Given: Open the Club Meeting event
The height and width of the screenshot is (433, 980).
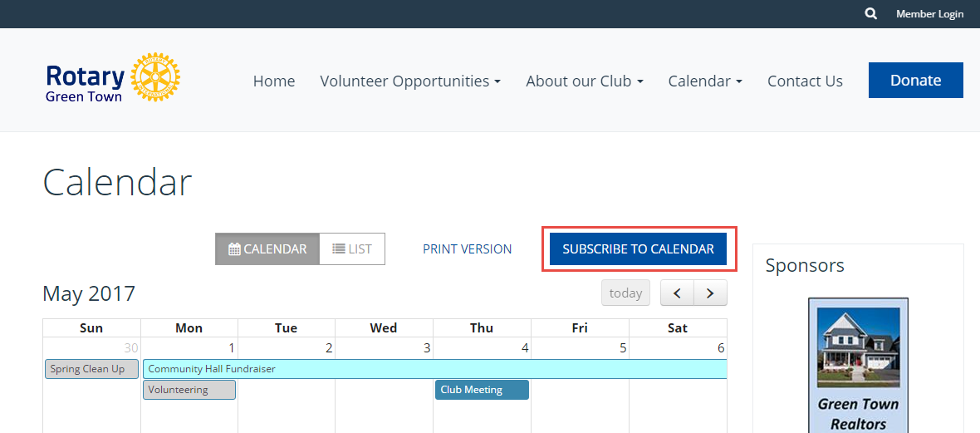Looking at the screenshot, I should (x=482, y=390).
